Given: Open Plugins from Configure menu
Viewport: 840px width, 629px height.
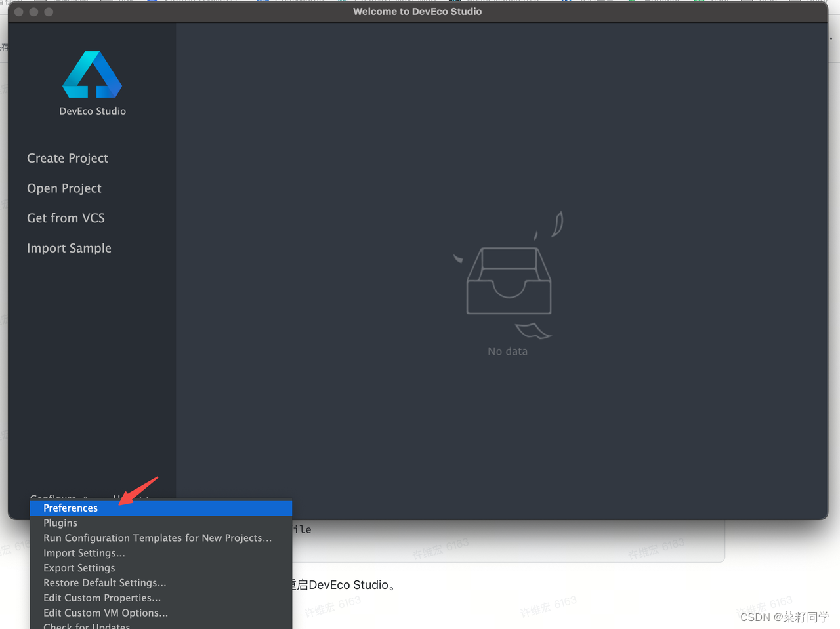Looking at the screenshot, I should coord(161,523).
